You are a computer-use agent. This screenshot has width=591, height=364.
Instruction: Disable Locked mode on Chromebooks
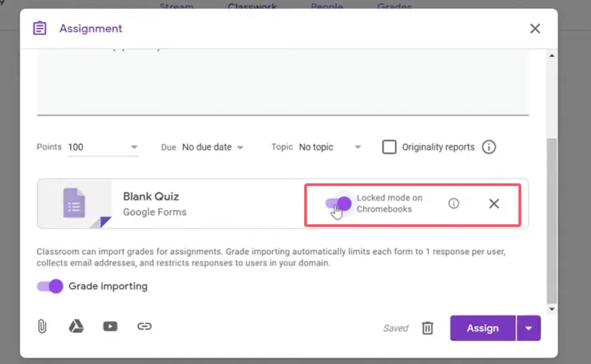coord(338,203)
